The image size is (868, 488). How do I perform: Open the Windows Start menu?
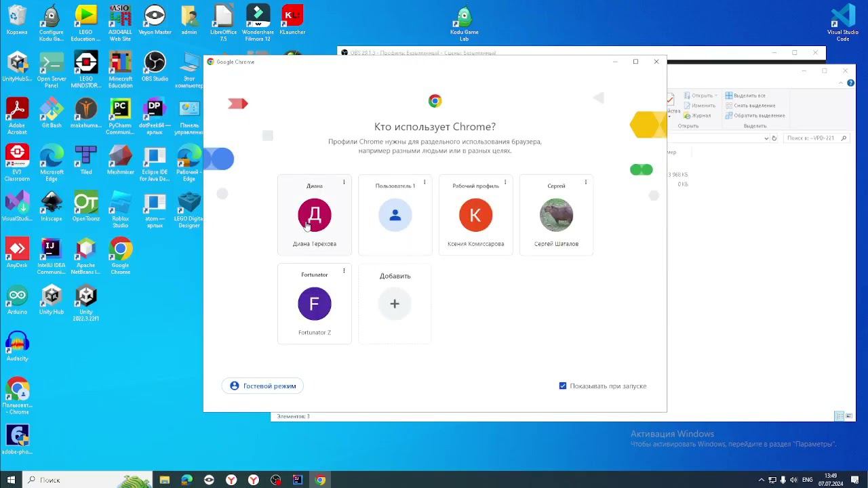(x=11, y=480)
